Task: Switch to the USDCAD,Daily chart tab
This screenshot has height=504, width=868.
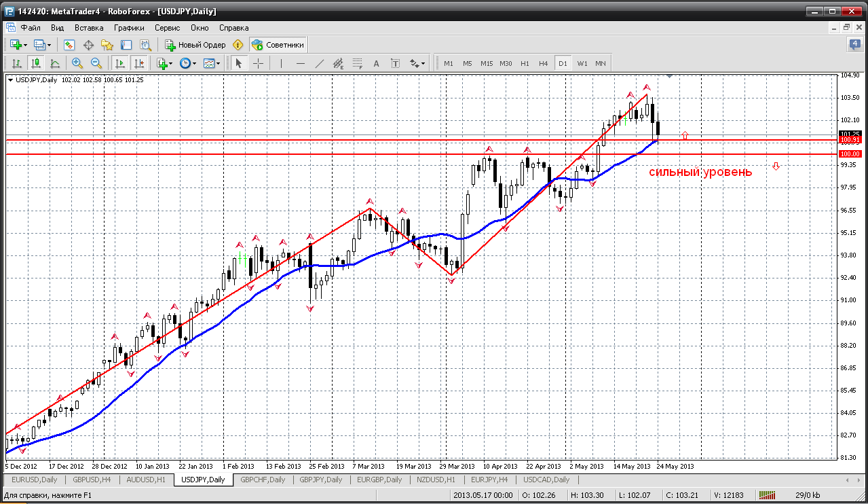Action: [546, 480]
